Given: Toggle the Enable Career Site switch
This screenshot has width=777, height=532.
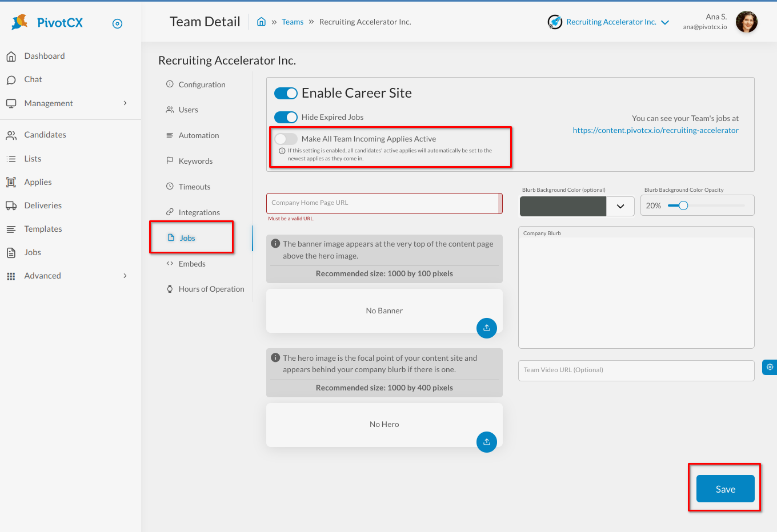Looking at the screenshot, I should [x=286, y=93].
